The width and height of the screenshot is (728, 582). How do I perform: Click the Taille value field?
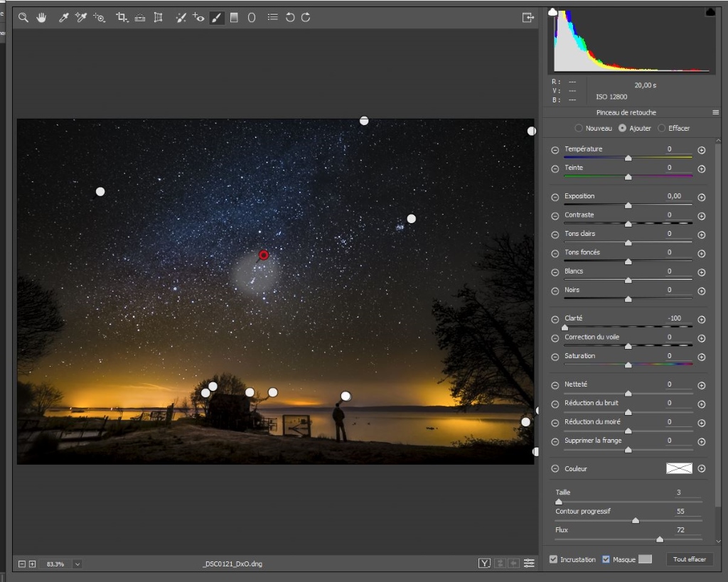(x=687, y=492)
